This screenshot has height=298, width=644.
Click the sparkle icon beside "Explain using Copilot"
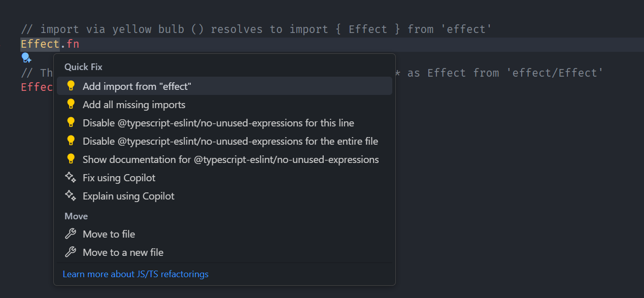tap(71, 196)
